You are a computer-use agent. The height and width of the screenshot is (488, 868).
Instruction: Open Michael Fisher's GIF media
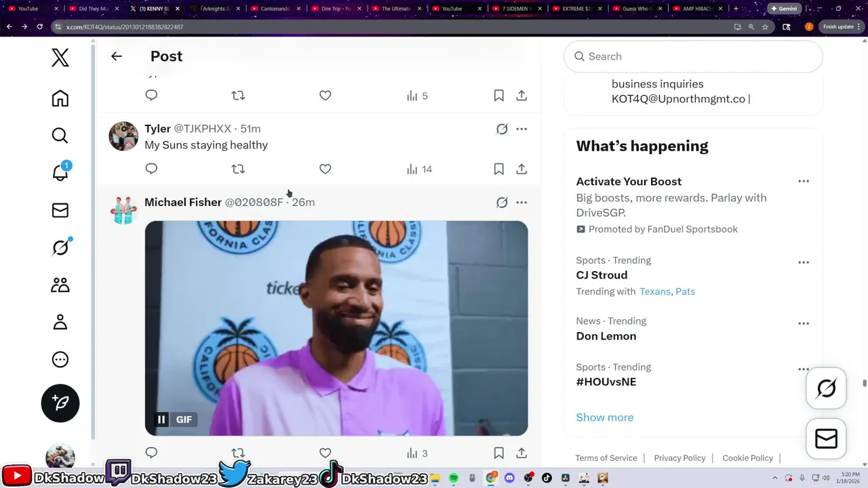tap(336, 328)
